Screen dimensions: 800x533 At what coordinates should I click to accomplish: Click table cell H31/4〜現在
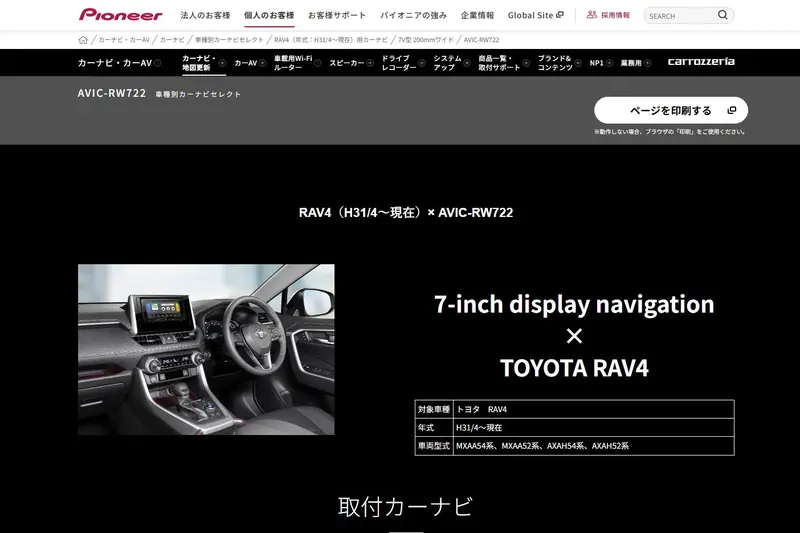pos(594,427)
